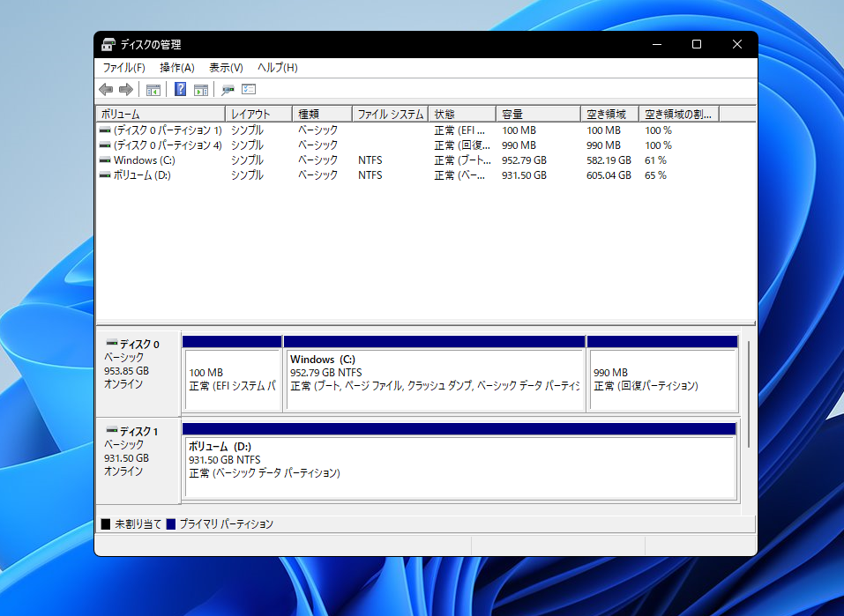Click the 582.19 GB free space cell

pos(609,160)
